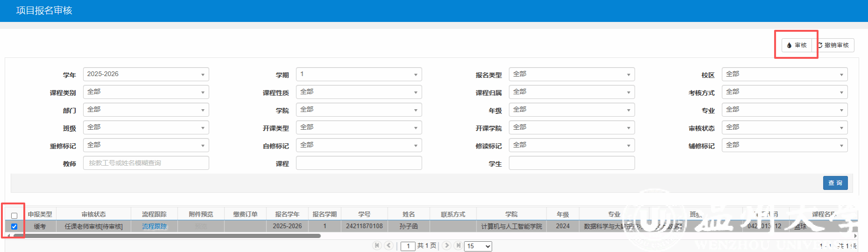
Task: Uncheck the checkbox for the 缓考 row
Action: [14, 226]
